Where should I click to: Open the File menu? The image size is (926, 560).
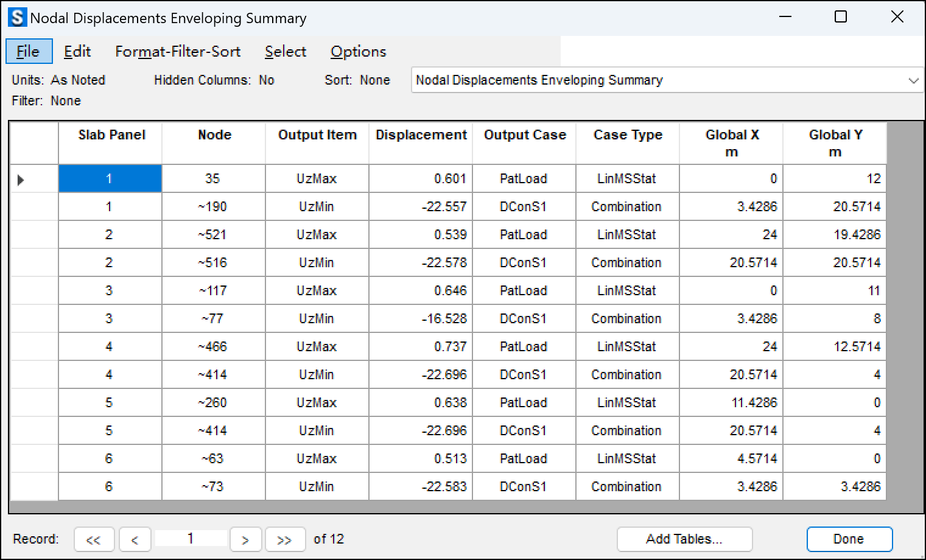(x=29, y=52)
